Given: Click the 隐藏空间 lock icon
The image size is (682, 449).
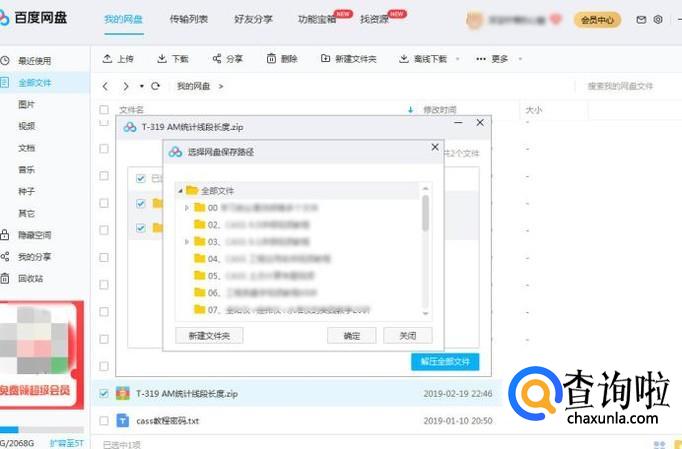Looking at the screenshot, I should click(4, 235).
